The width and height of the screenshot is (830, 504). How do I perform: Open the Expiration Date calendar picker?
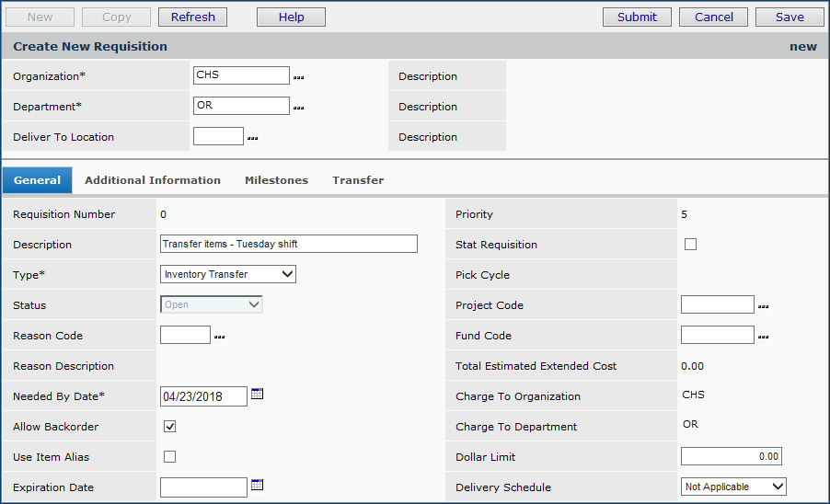258,486
